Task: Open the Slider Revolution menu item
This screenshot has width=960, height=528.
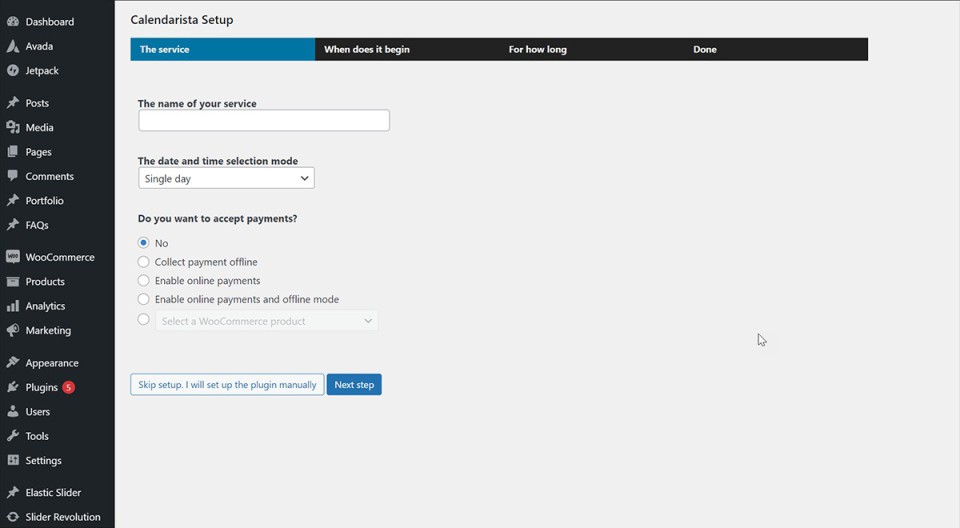Action: tap(62, 517)
